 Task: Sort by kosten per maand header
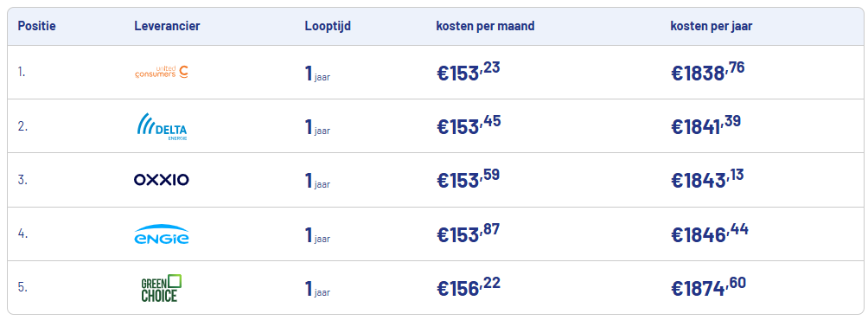[x=485, y=26]
